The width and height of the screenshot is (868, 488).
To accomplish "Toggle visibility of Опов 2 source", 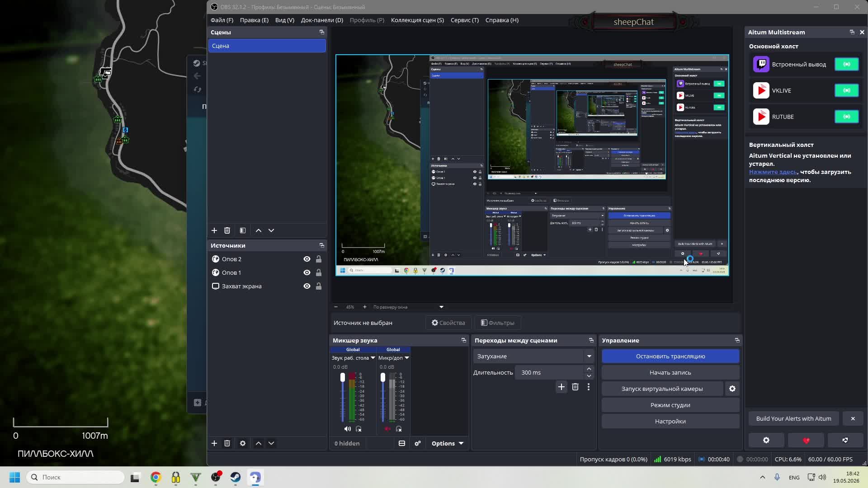I will 307,259.
